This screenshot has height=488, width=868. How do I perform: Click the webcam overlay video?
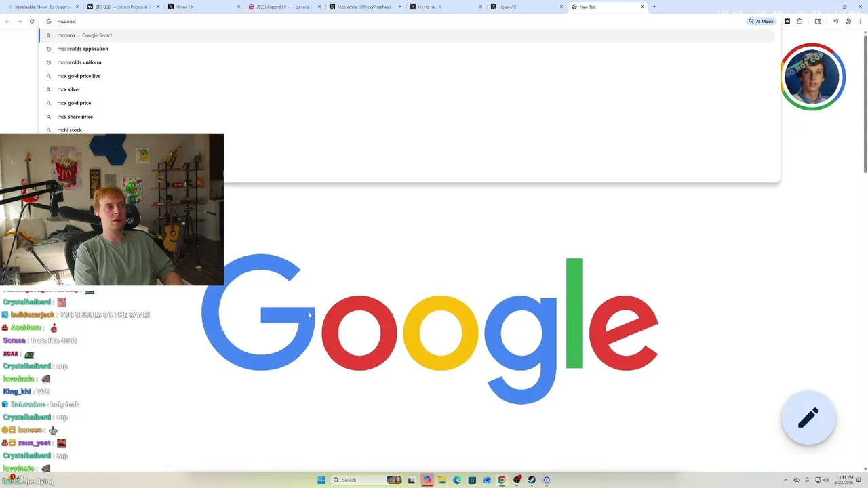click(112, 209)
